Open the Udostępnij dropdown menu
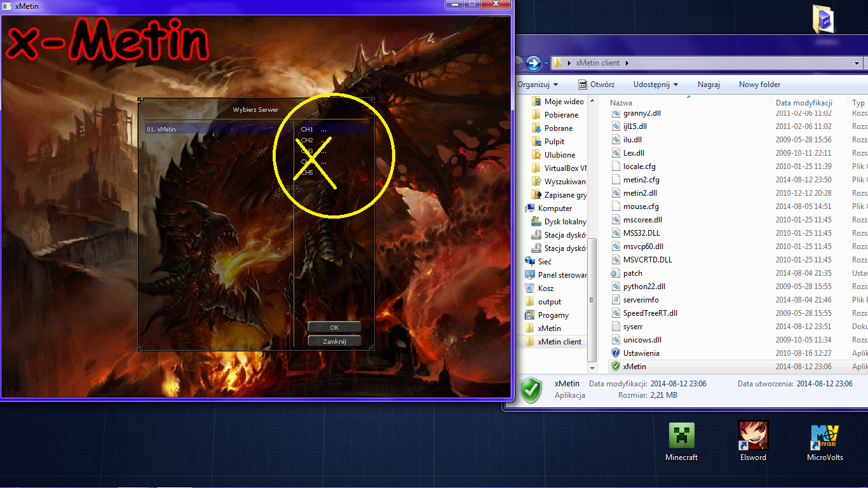 (x=656, y=85)
